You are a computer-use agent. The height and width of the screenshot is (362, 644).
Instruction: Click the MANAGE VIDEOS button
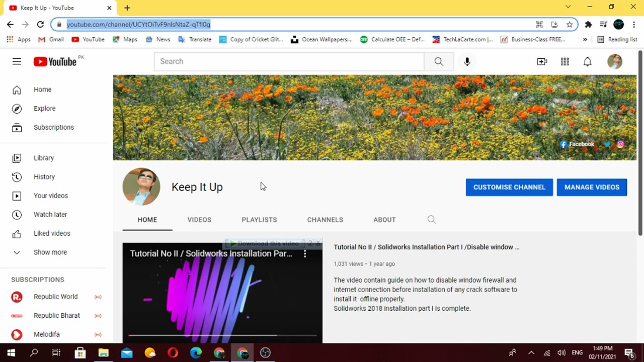coord(592,187)
